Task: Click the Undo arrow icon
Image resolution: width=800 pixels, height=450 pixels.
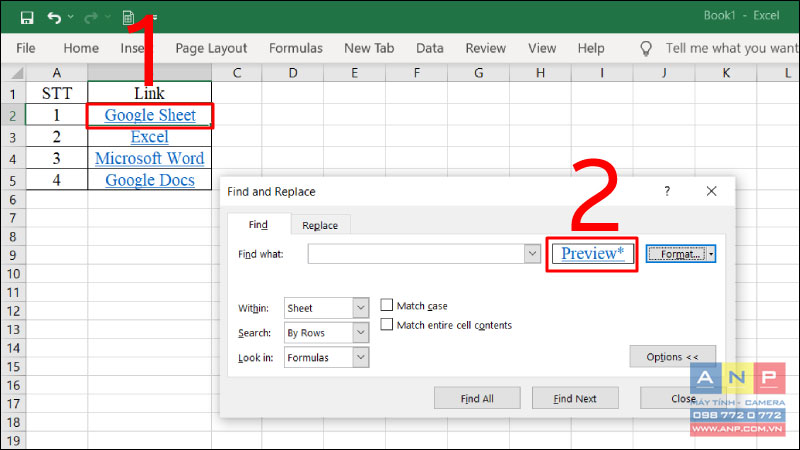Action: [54, 18]
